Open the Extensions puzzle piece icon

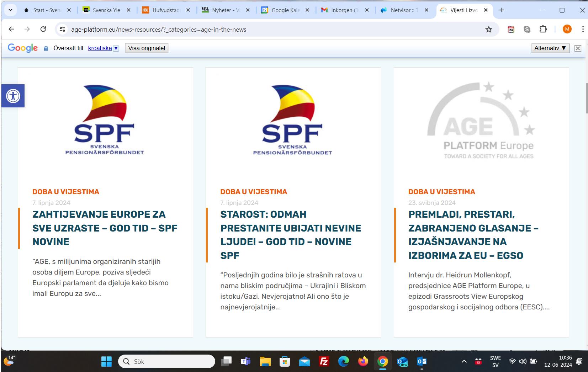click(x=542, y=30)
